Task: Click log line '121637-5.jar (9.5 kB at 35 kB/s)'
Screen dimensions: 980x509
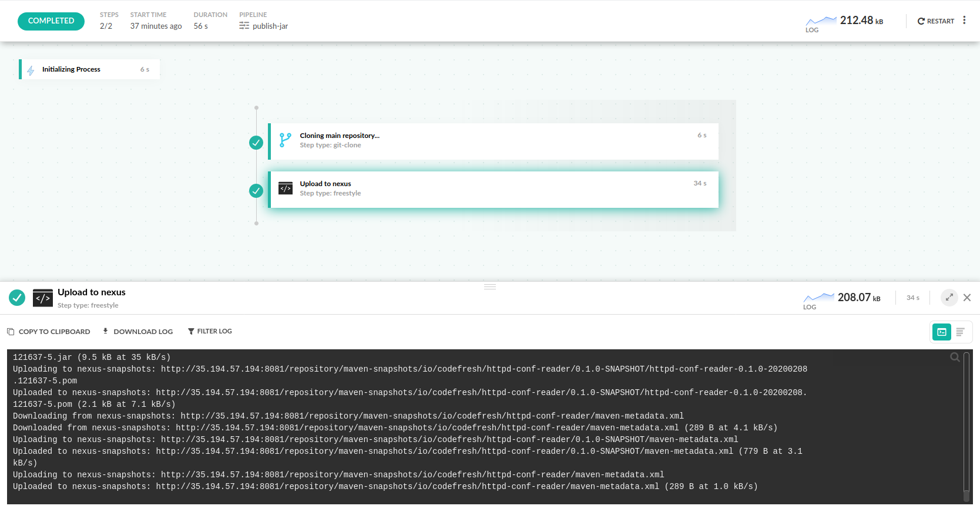Action: tap(92, 357)
